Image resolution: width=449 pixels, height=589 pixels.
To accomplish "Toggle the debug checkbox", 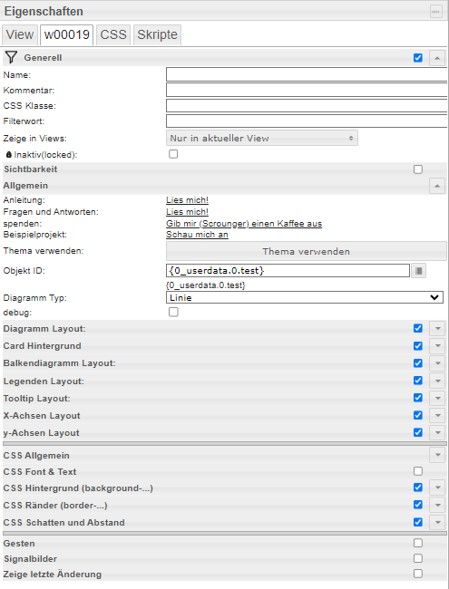I will (x=173, y=312).
